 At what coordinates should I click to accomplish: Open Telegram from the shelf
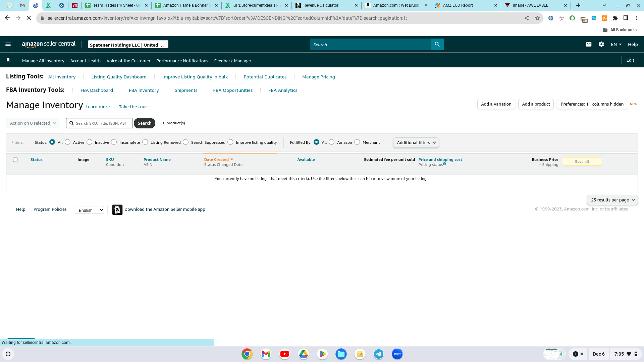(x=378, y=354)
